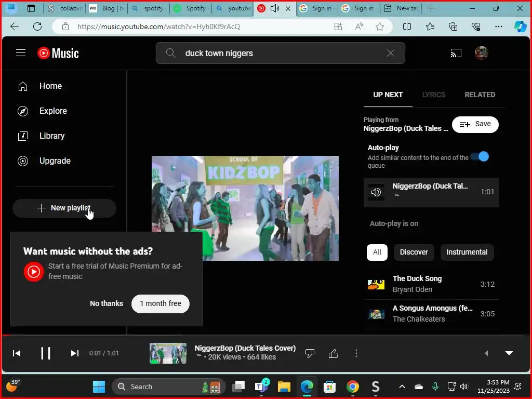Click the now-playing queue item with speaker icon
This screenshot has width=532, height=399.
431,192
